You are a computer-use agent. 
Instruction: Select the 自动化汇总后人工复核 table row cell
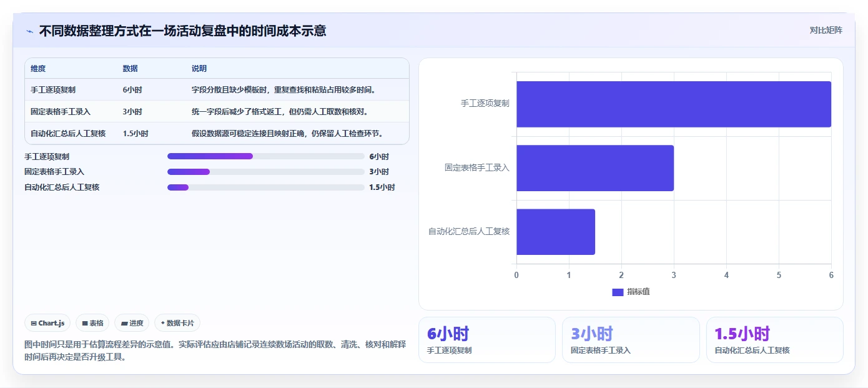(68, 134)
